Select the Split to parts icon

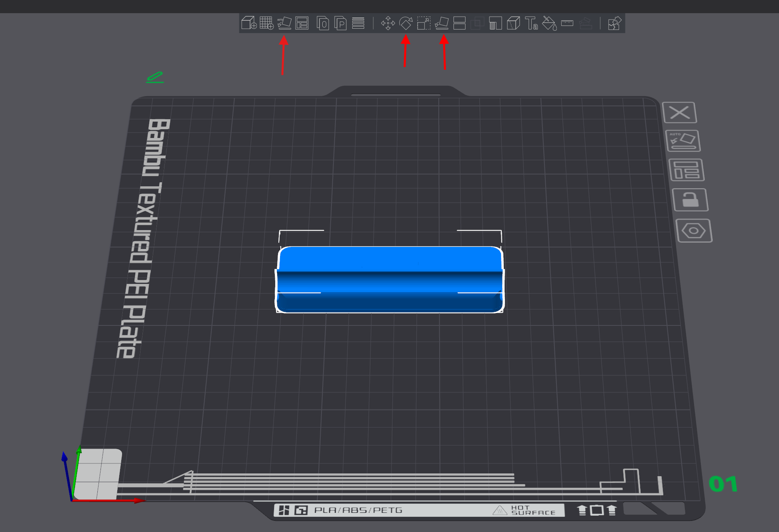click(x=340, y=23)
